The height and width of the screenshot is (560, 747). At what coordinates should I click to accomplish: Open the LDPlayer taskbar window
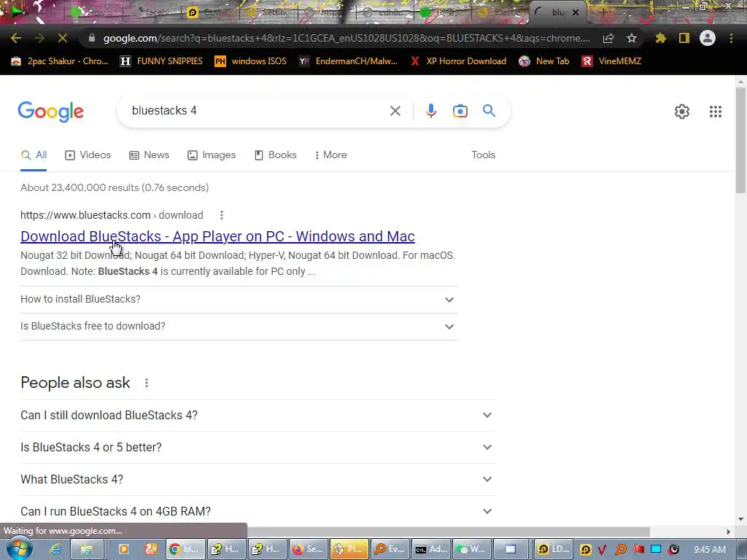click(553, 550)
